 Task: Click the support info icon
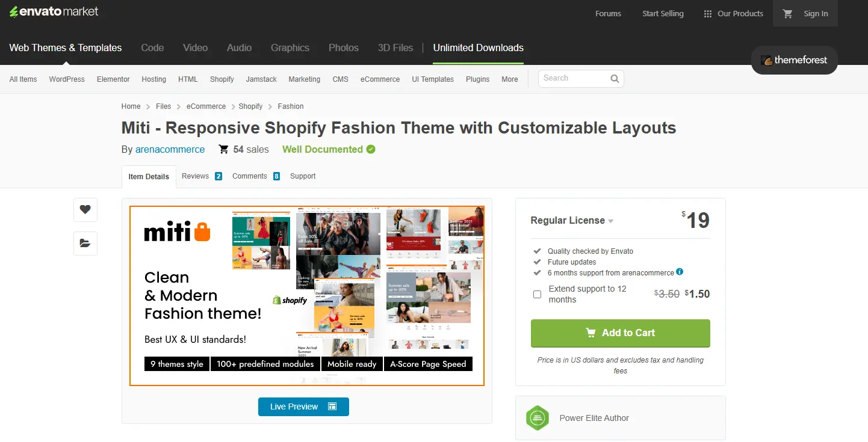[x=680, y=272]
